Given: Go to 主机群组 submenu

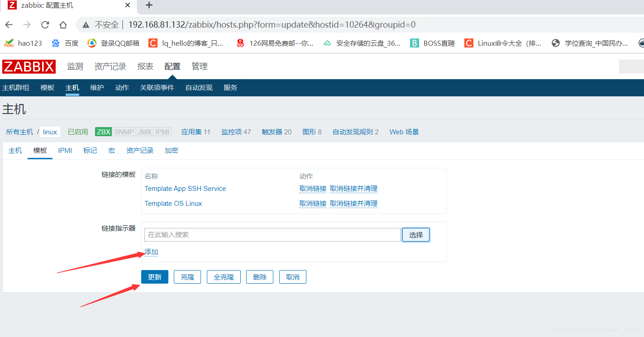Looking at the screenshot, I should click(16, 88).
